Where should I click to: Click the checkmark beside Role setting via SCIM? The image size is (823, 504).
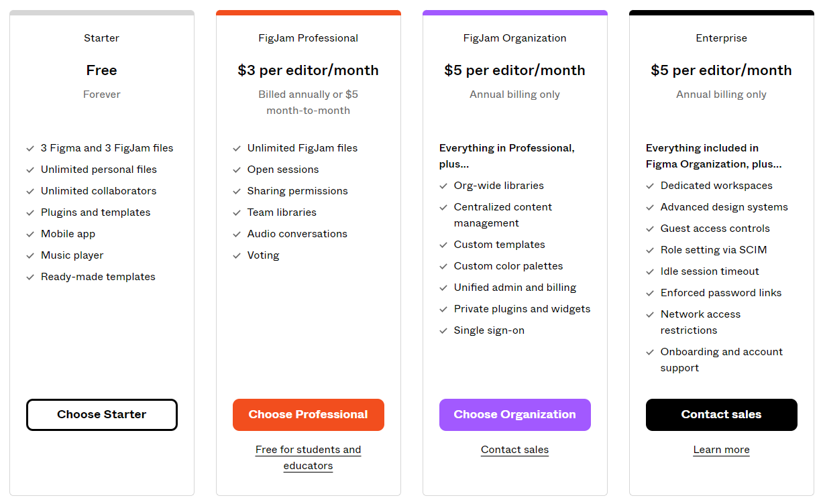pyautogui.click(x=650, y=251)
